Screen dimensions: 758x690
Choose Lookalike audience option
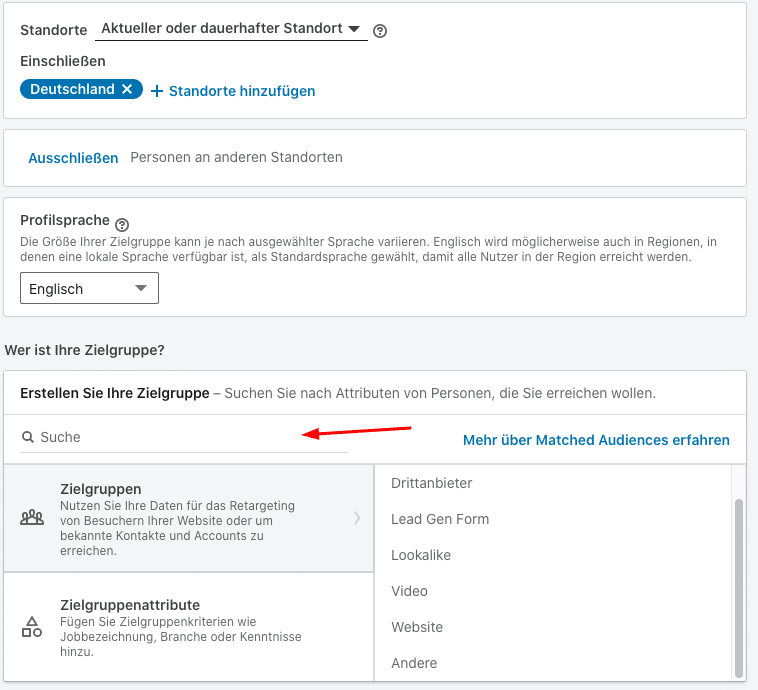[x=421, y=555]
